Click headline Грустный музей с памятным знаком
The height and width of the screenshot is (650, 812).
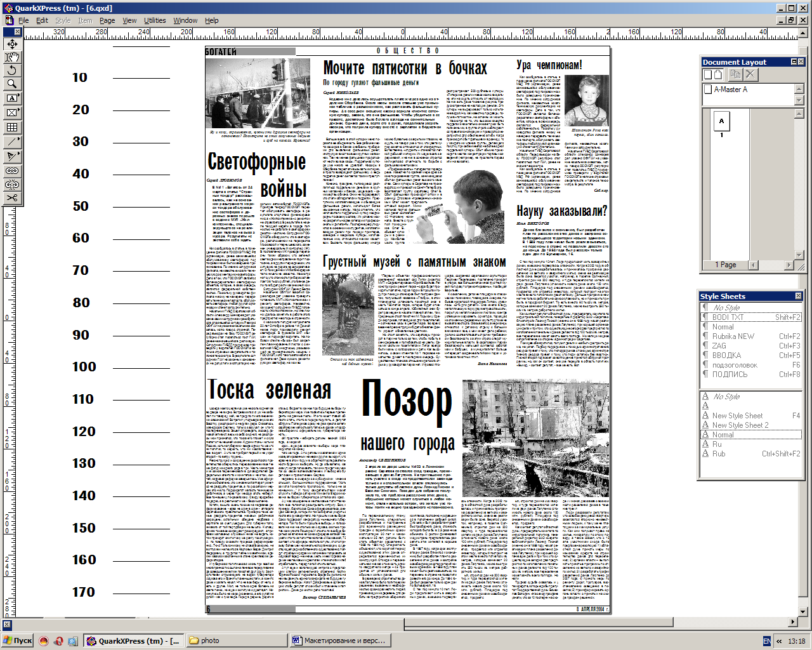coord(414,262)
